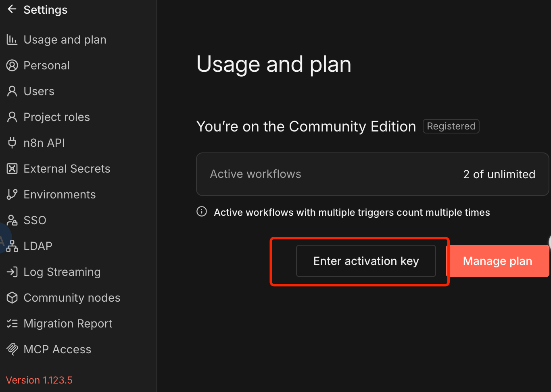The width and height of the screenshot is (551, 392).
Task: Open Environments settings
Action: point(60,194)
